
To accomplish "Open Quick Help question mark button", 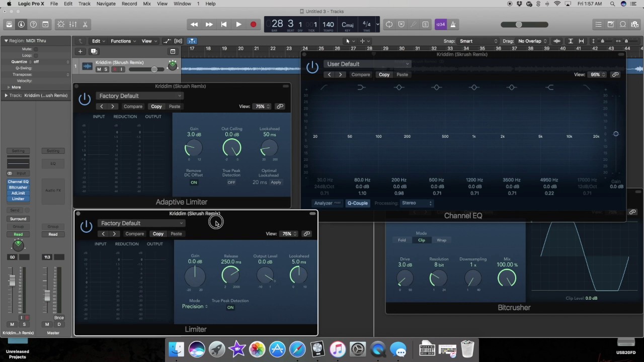I will click(33, 24).
